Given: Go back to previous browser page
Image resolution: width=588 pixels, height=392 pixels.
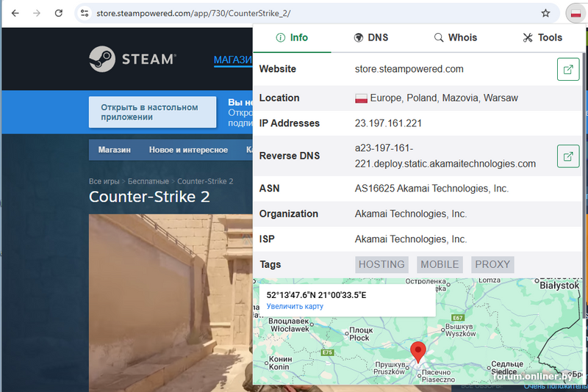Looking at the screenshot, I should [15, 13].
